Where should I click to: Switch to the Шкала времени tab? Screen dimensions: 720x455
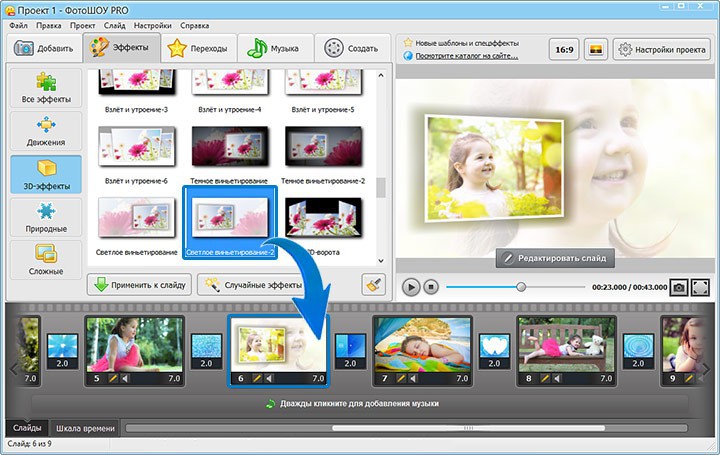click(x=85, y=428)
